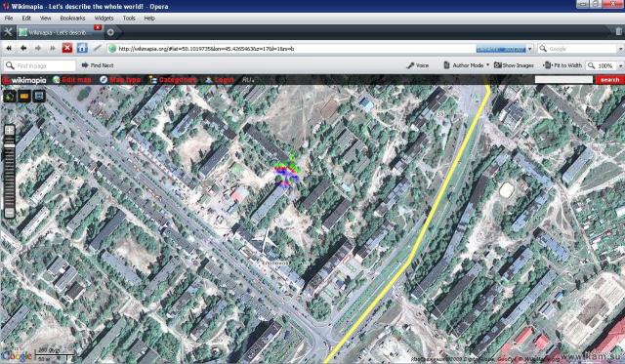Click the Wikimapia search input field
Image resolution: width=625 pixels, height=364 pixels.
tap(563, 80)
